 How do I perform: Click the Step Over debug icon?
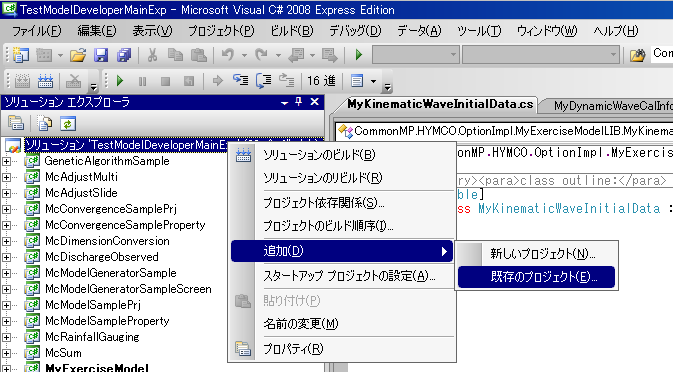[264, 80]
